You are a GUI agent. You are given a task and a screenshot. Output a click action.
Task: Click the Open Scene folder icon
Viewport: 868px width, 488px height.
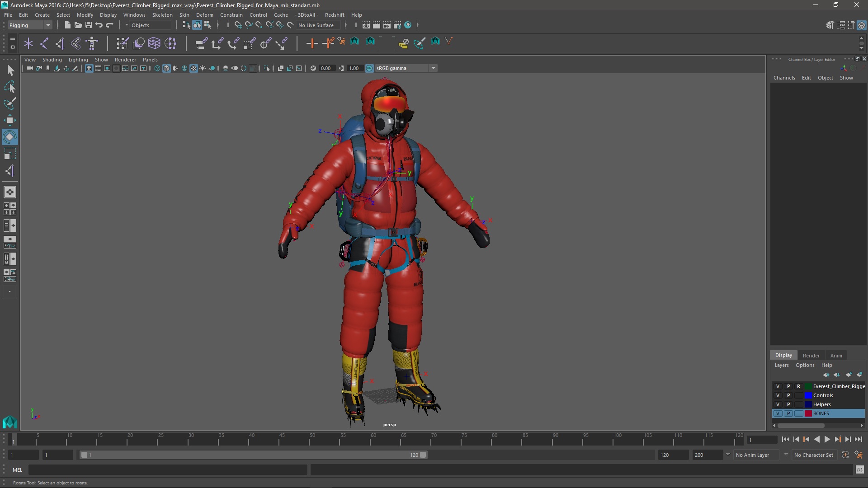pos(78,25)
